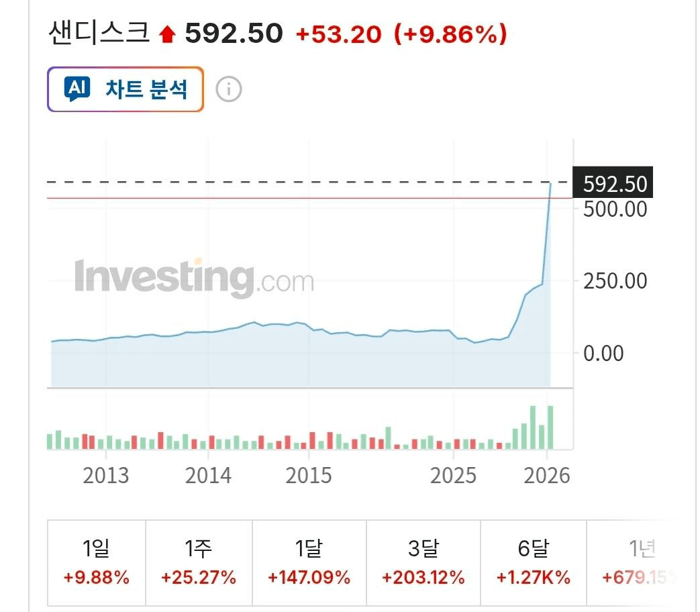Select the 1년 period tab

[x=639, y=562]
